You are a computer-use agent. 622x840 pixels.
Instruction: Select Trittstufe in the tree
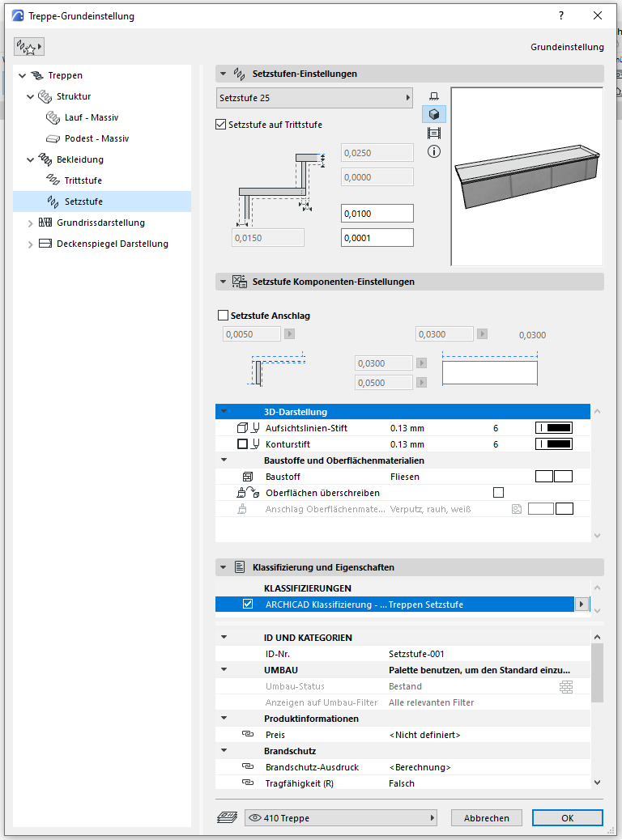click(x=83, y=180)
